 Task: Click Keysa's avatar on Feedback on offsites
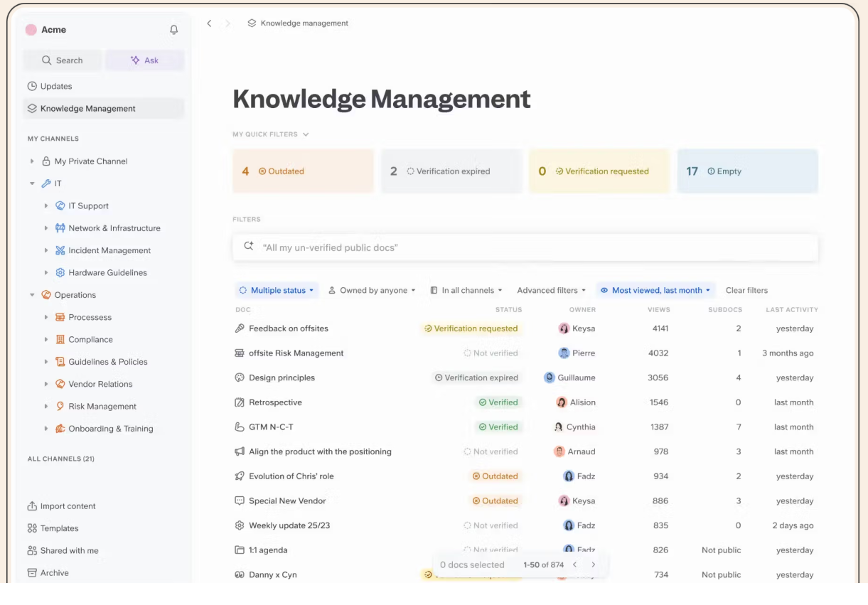point(564,328)
